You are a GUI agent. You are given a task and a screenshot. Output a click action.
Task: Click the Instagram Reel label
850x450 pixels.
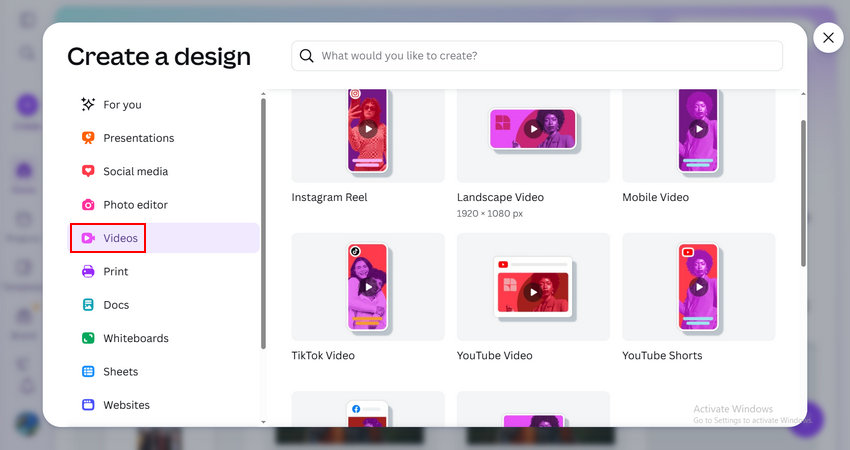(329, 197)
